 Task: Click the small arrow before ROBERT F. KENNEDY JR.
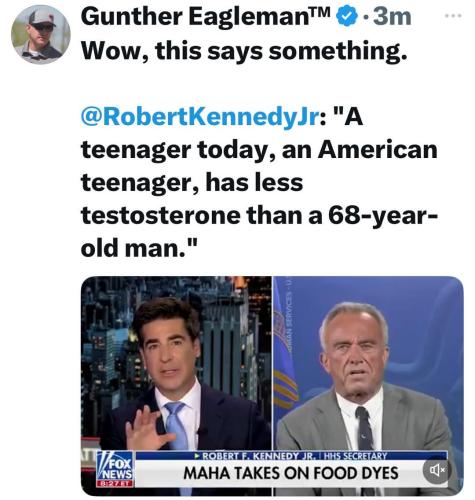click(197, 455)
